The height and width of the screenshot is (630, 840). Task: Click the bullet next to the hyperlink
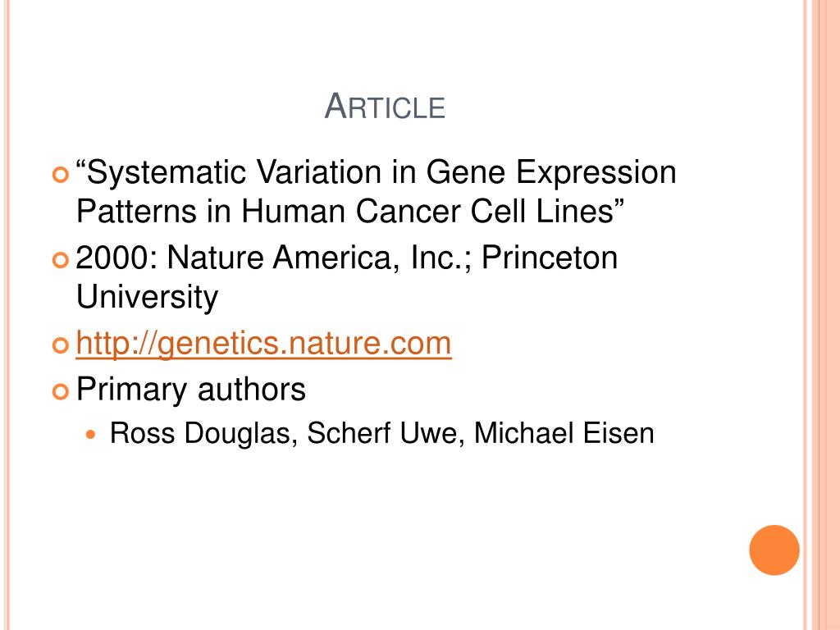[61, 345]
